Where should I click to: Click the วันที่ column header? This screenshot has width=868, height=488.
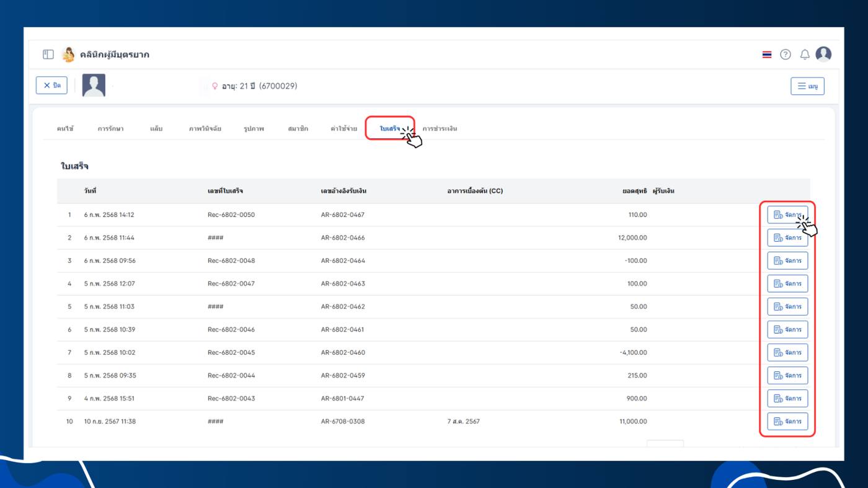pos(91,191)
